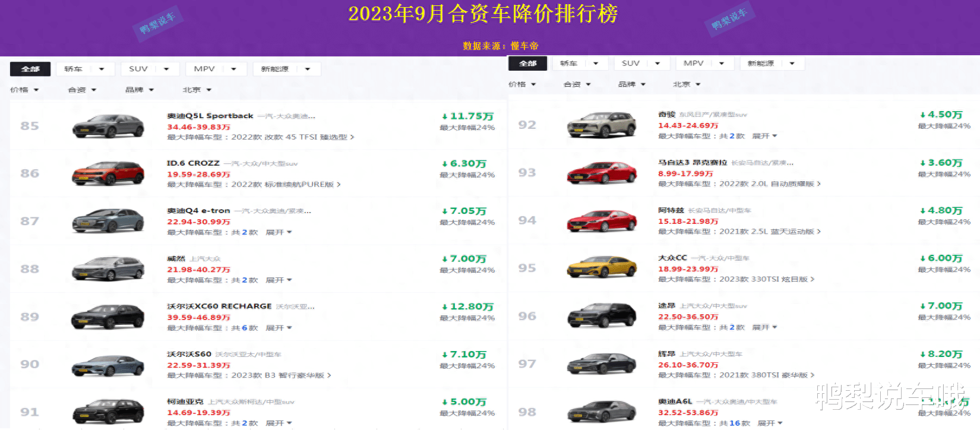The height and width of the screenshot is (430, 980).
Task: Open the 奥迪Q4 e-tron title link
Action: [x=198, y=211]
